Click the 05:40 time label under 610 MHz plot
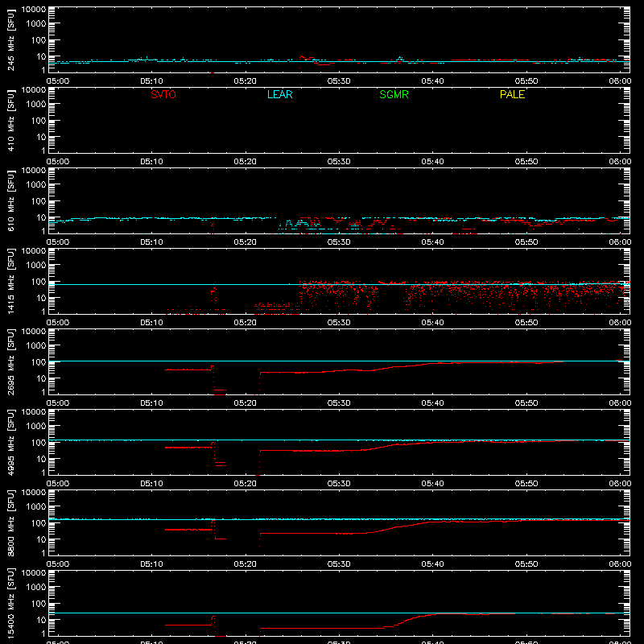This screenshot has height=644, width=644. tap(432, 242)
